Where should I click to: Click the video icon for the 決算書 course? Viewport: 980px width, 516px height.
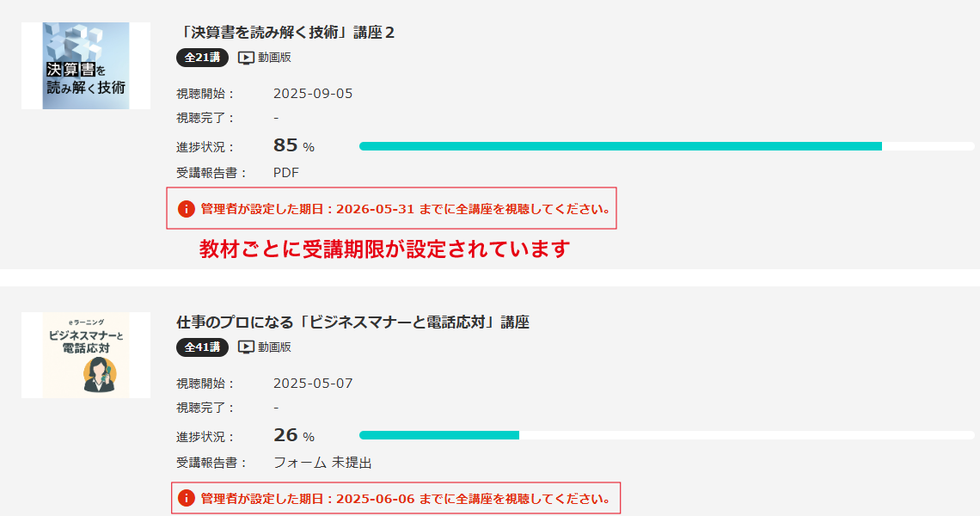pyautogui.click(x=247, y=58)
